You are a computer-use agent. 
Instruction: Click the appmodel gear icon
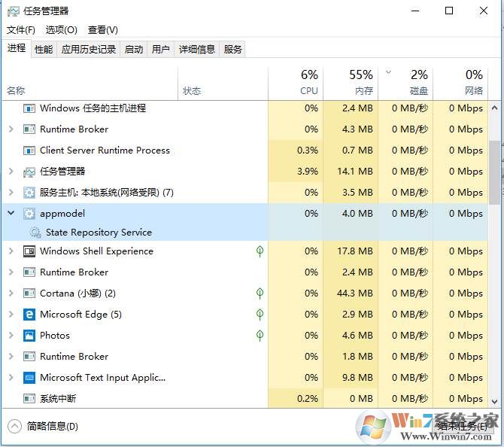point(29,214)
